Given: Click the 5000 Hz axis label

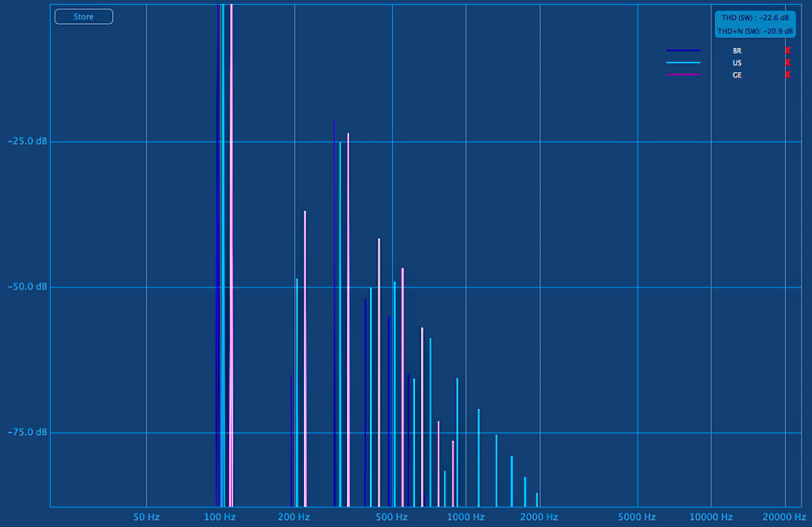Looking at the screenshot, I should (x=637, y=517).
